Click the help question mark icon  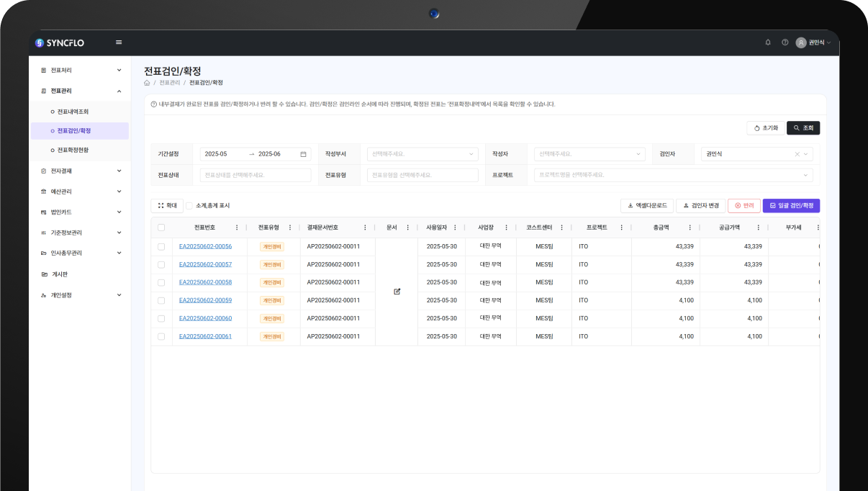(785, 42)
